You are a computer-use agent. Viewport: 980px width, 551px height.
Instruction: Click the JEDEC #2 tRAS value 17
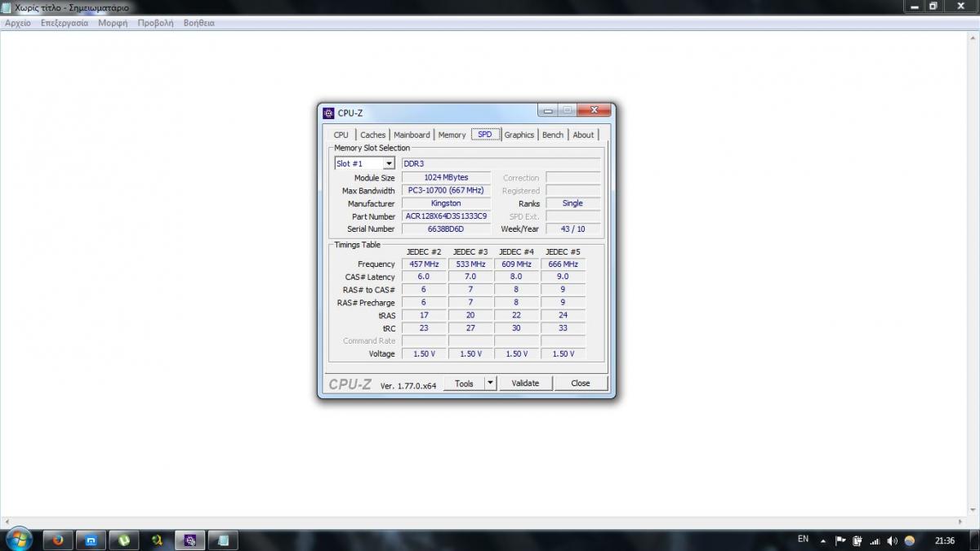[424, 315]
